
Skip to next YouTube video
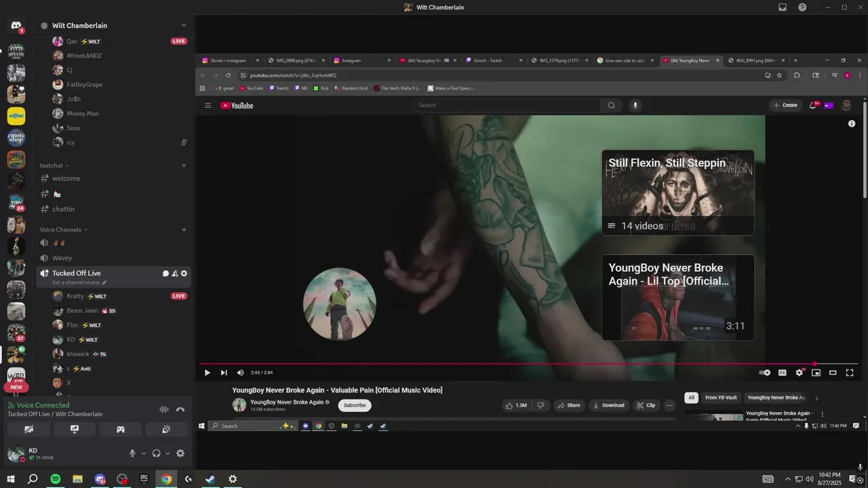point(224,373)
